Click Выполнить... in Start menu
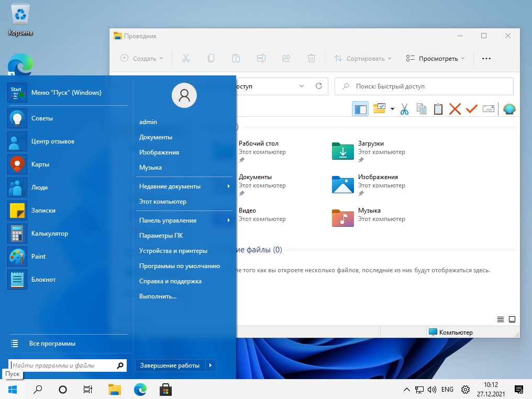The width and height of the screenshot is (532, 399). [158, 296]
